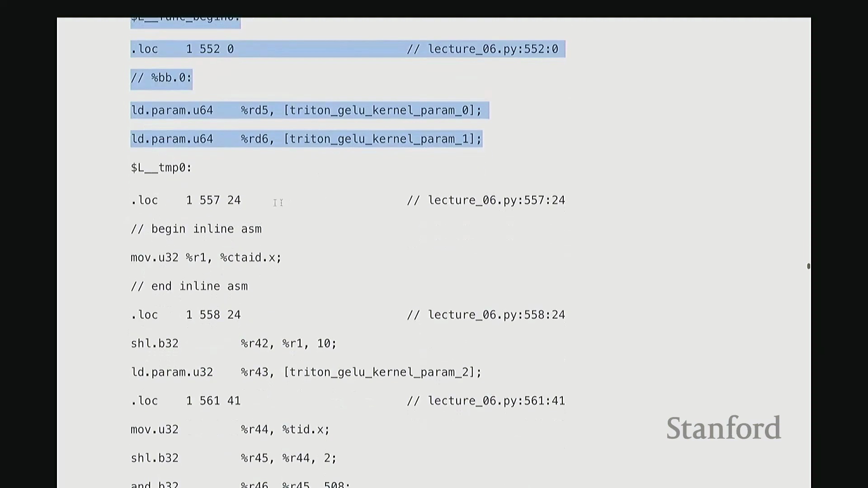Viewport: 868px width, 488px height.
Task: Click the Stanford logo watermark
Action: coord(723,428)
